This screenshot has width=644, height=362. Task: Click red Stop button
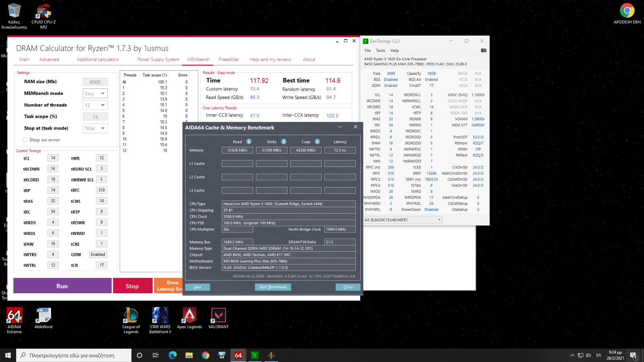pyautogui.click(x=132, y=286)
